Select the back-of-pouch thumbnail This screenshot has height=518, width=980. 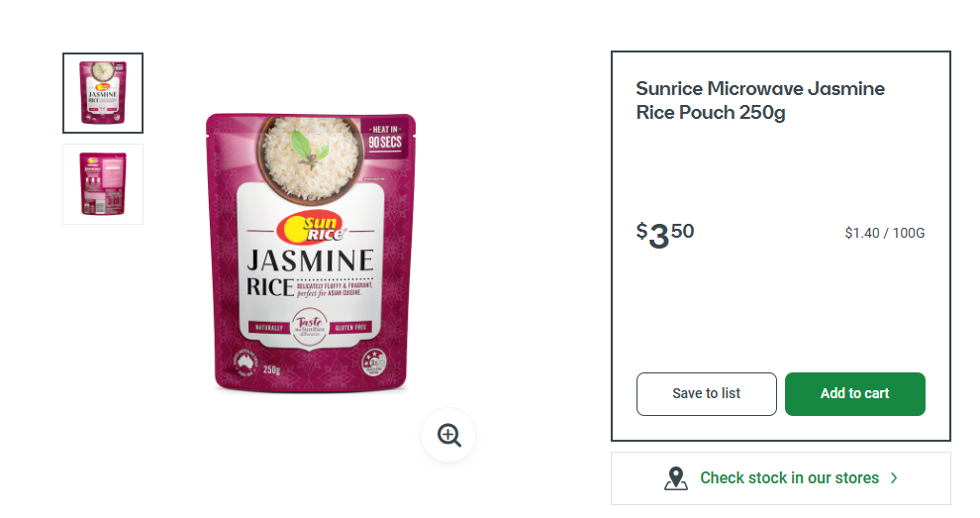103,184
